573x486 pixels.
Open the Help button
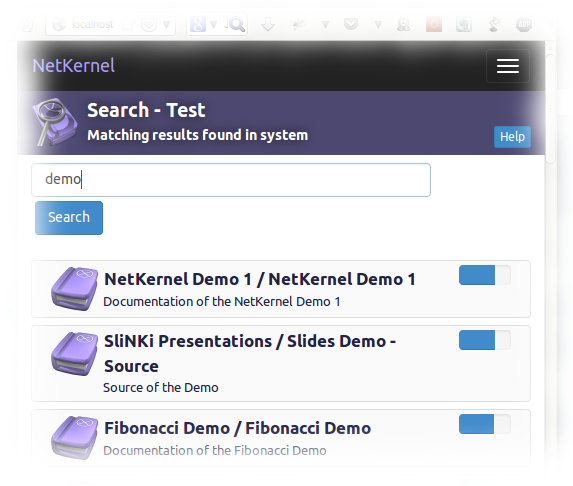click(x=512, y=137)
